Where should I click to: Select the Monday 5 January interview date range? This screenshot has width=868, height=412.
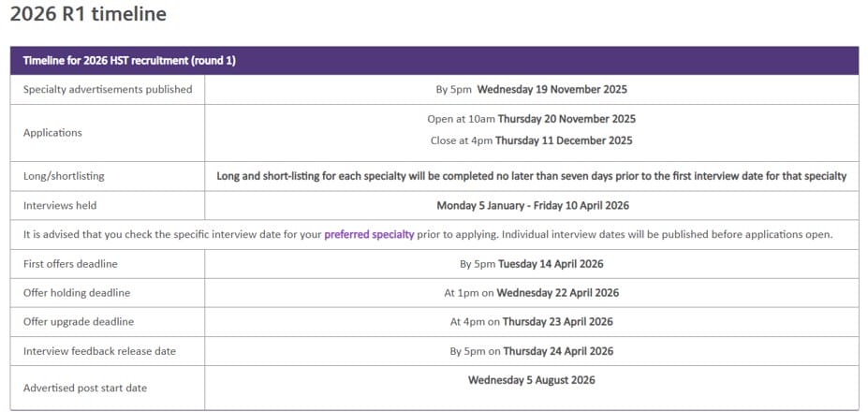click(531, 205)
